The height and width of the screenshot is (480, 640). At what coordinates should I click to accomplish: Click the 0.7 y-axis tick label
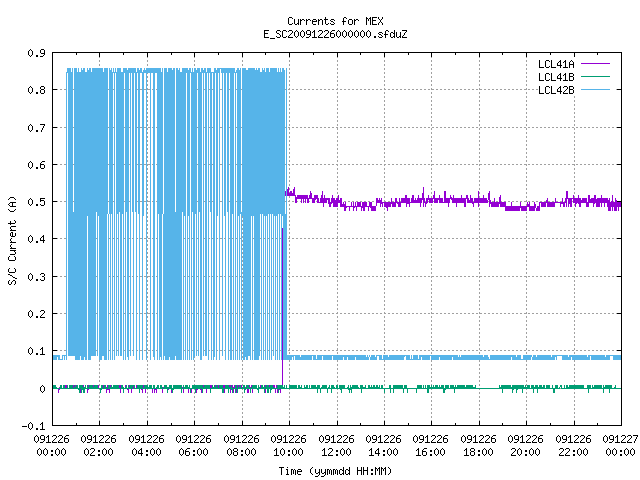pos(36,128)
